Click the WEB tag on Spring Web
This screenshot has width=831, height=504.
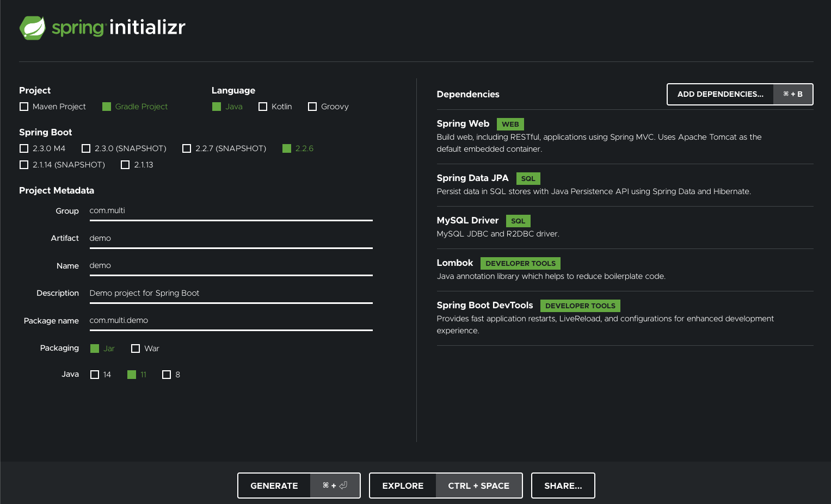[x=510, y=125]
